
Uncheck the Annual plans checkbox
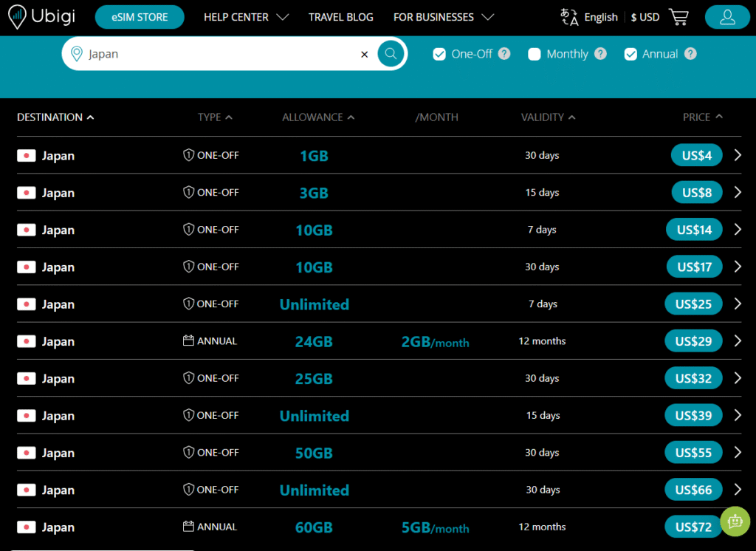click(x=630, y=54)
